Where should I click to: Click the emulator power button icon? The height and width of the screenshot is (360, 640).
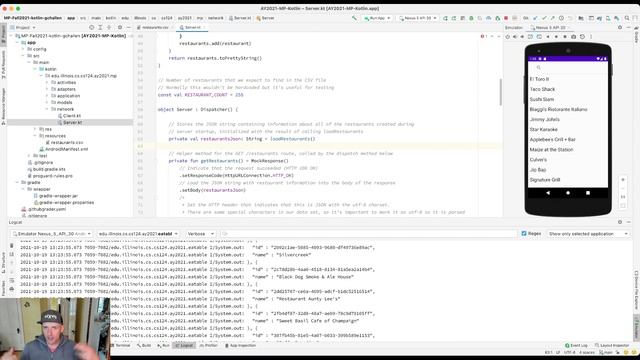tap(507, 37)
